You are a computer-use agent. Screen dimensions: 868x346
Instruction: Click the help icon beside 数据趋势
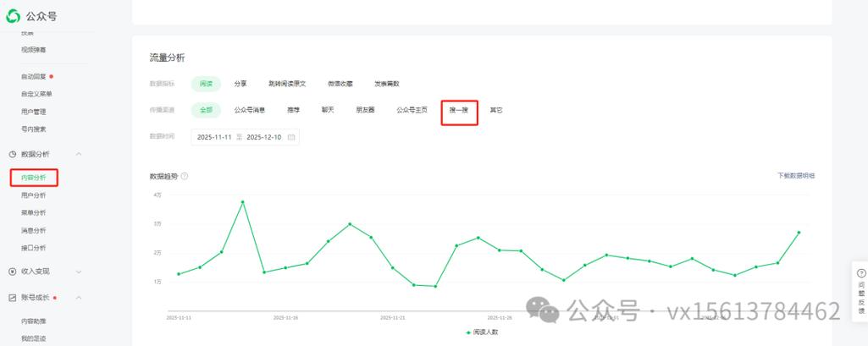coord(185,176)
